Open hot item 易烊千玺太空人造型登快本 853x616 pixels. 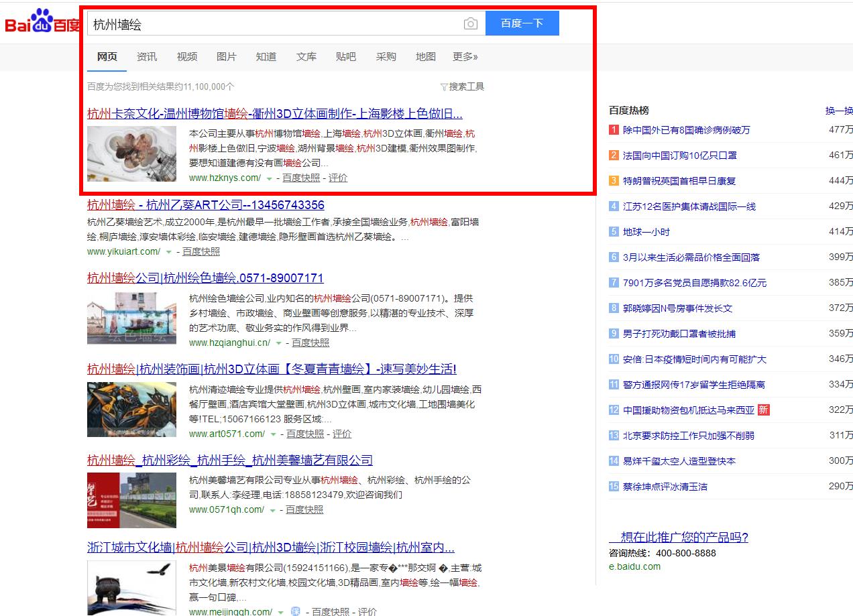click(x=679, y=461)
